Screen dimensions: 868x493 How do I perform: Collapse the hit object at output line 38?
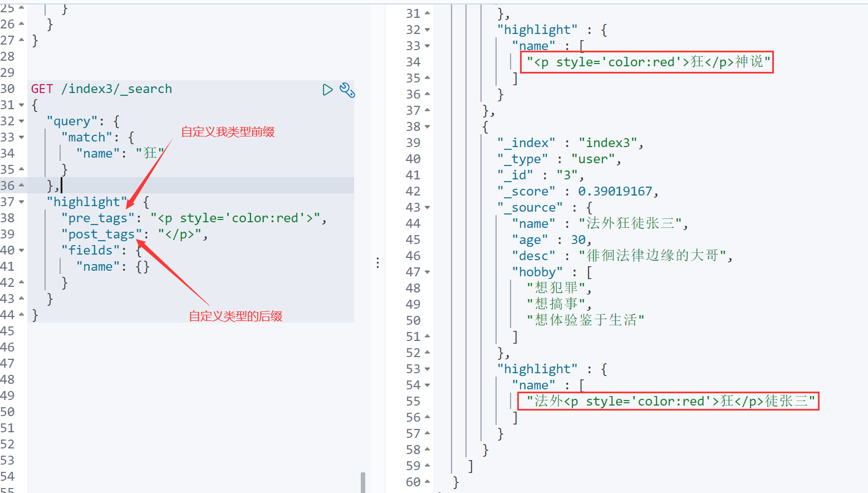pyautogui.click(x=428, y=126)
